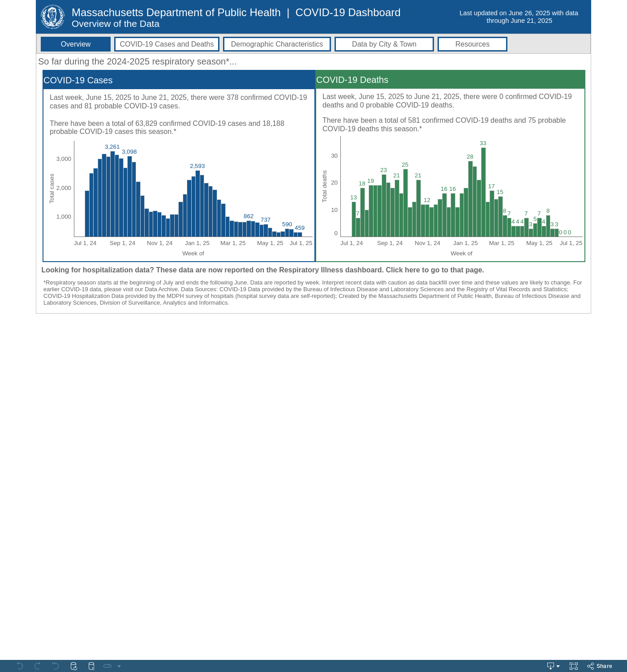This screenshot has width=627, height=672.
Task: Select the Data by City & Town tab
Action: pos(384,44)
